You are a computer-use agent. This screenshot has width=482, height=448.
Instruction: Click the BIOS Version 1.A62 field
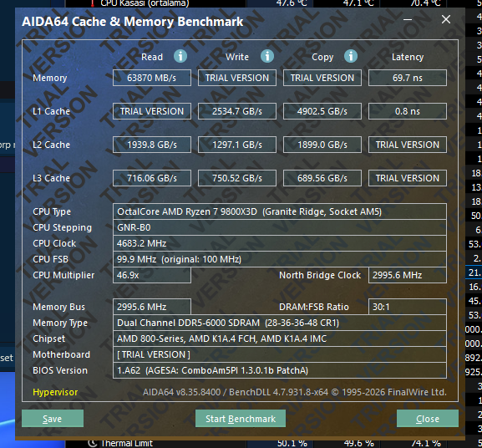(280, 370)
